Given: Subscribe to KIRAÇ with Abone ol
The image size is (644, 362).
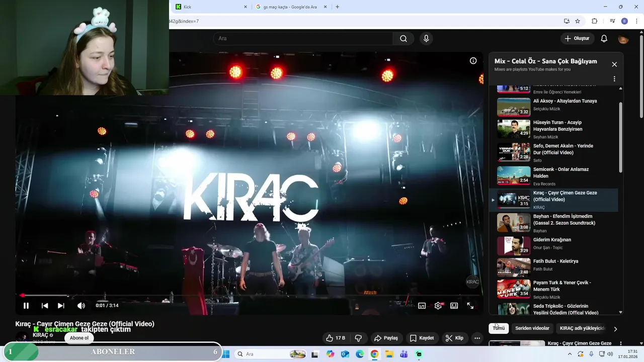Looking at the screenshot, I should point(79,338).
